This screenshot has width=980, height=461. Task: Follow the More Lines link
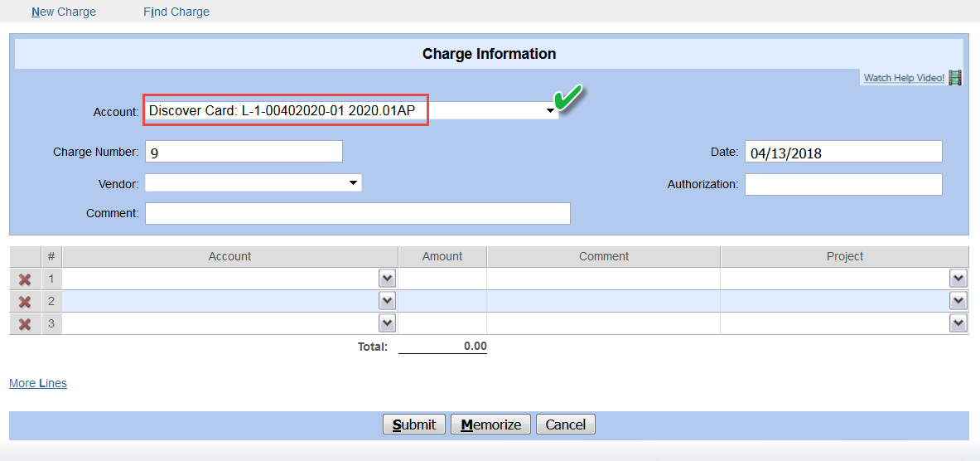click(x=38, y=383)
